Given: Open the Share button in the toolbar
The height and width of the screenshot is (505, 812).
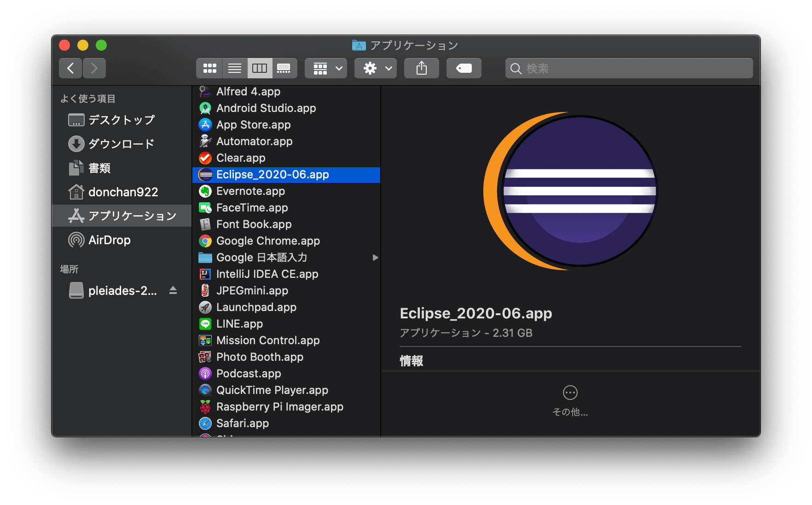Looking at the screenshot, I should click(421, 68).
